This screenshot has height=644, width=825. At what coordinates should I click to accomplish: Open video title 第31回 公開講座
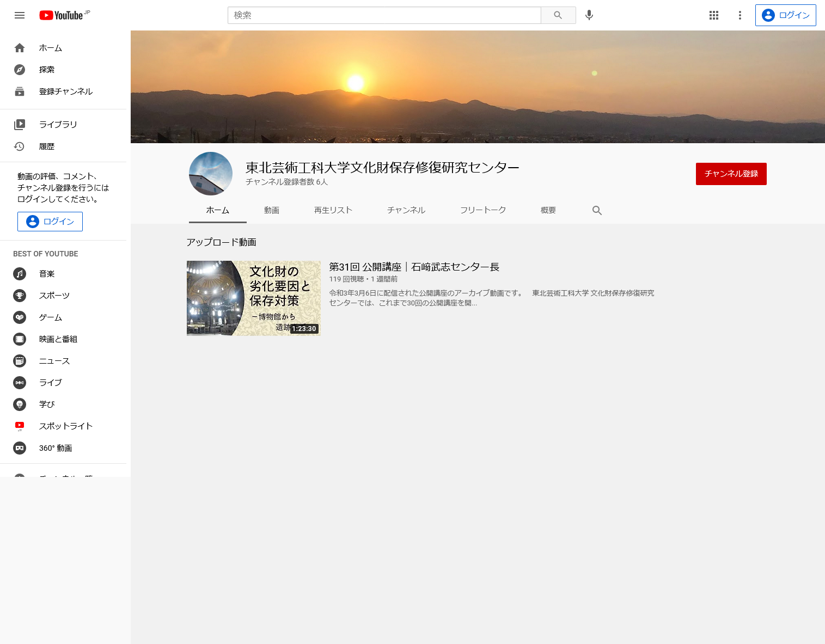tap(414, 267)
